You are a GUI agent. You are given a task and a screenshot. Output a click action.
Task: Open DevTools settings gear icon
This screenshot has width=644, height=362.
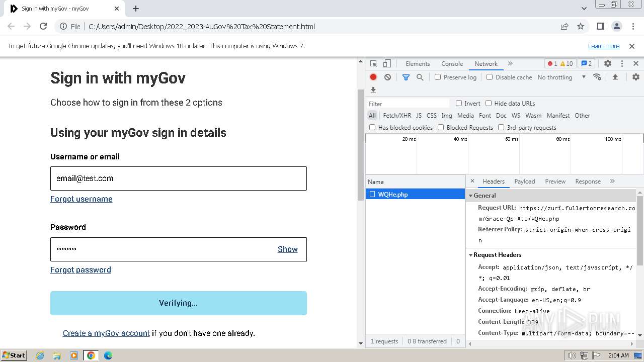point(608,63)
